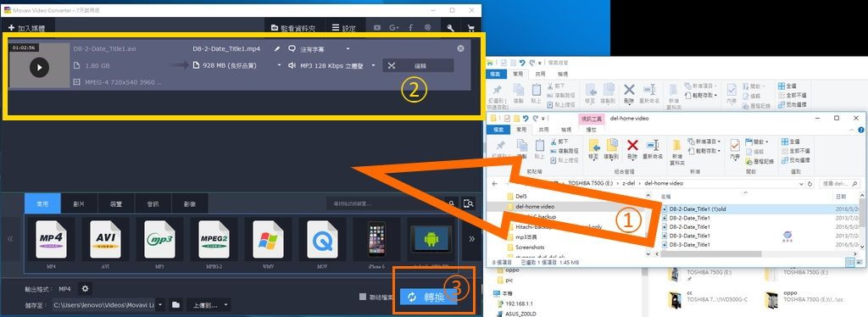Click 反向選擇 invert selection in front Explorer
This screenshot has height=317, width=868.
coord(795,160)
